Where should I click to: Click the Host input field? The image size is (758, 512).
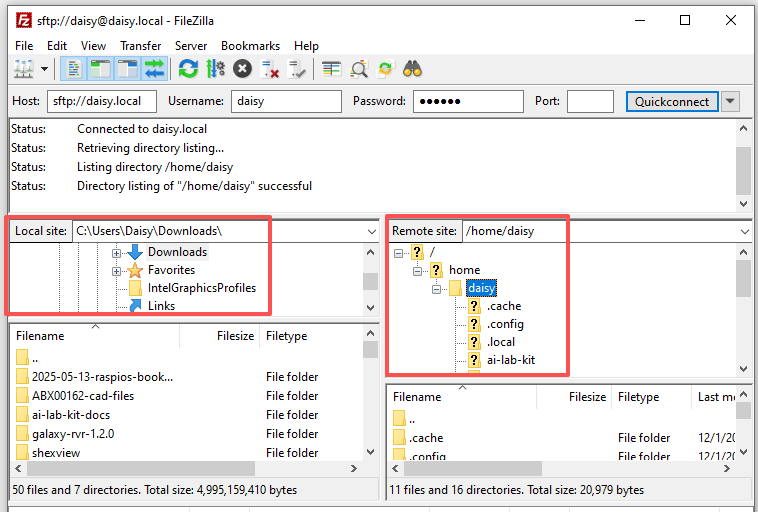click(x=102, y=101)
